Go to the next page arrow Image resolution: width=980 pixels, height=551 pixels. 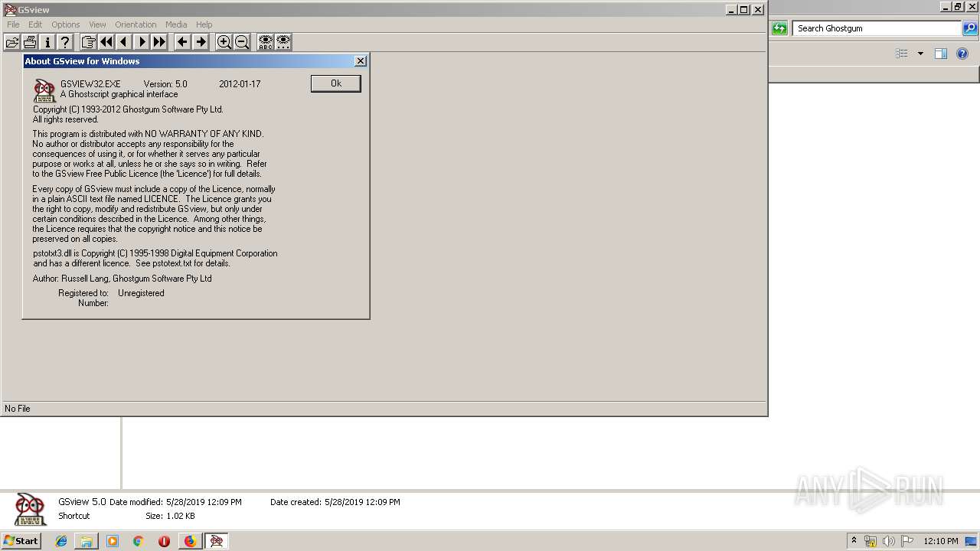click(141, 42)
